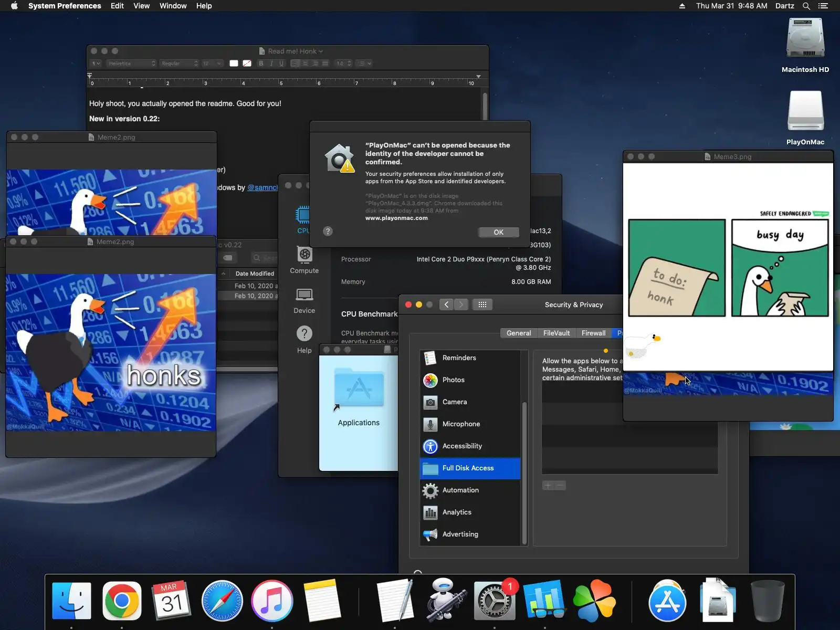Open the Apple menu
This screenshot has width=840, height=630.
coord(14,6)
